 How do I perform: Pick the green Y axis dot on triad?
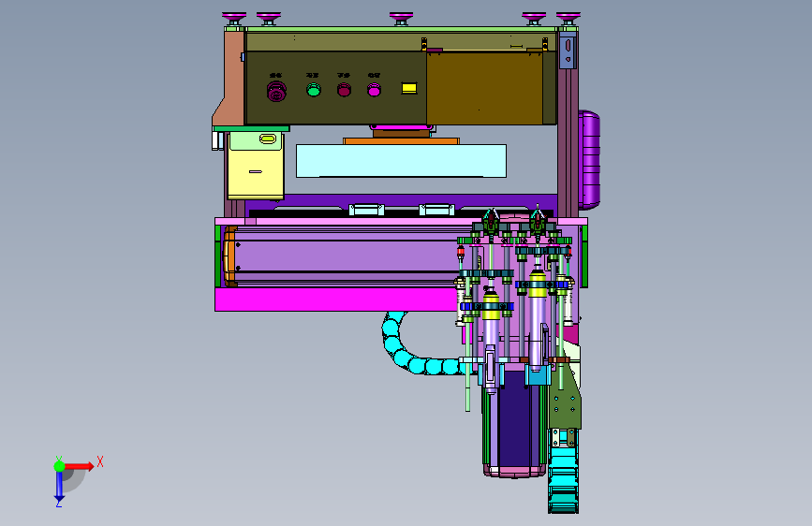(59, 466)
